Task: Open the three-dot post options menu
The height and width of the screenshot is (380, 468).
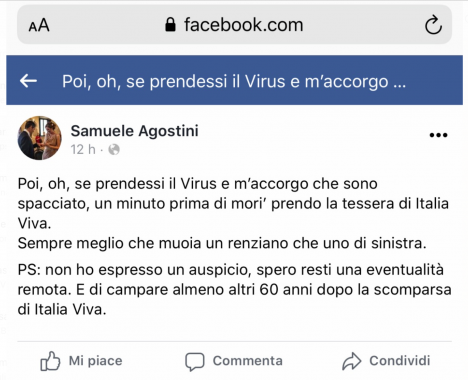Action: tap(438, 135)
